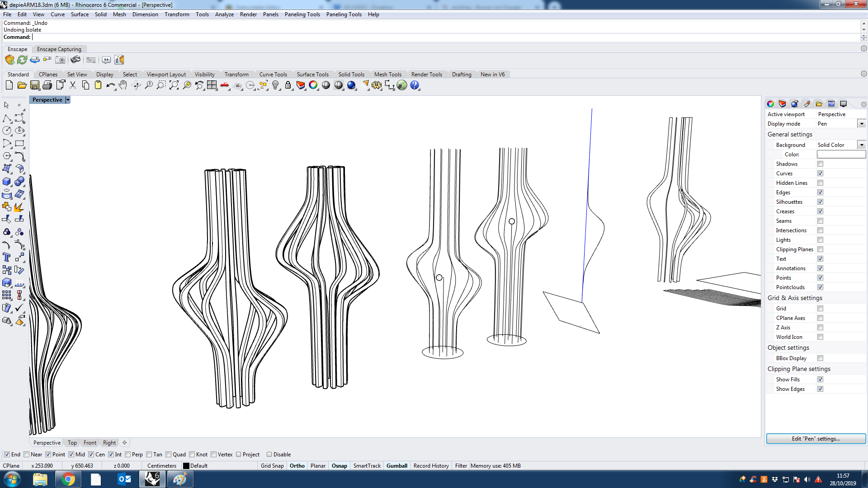Click the Zoom Extents icon

[x=174, y=85]
